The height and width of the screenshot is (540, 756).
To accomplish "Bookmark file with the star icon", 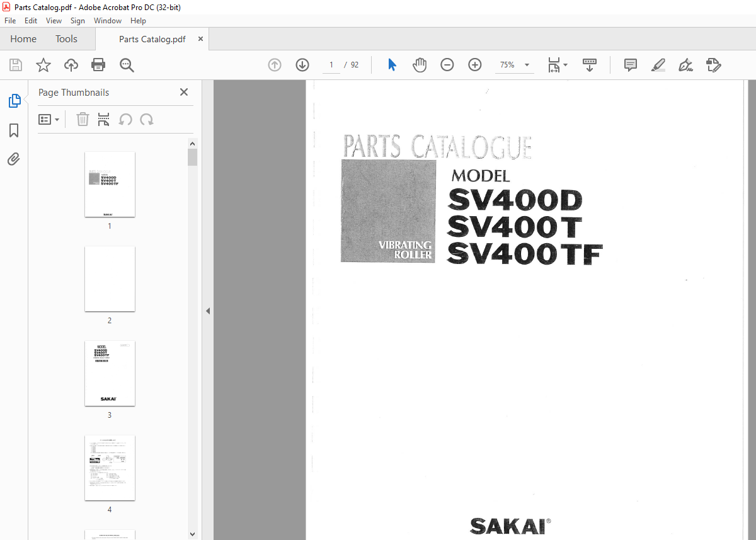I will point(43,65).
